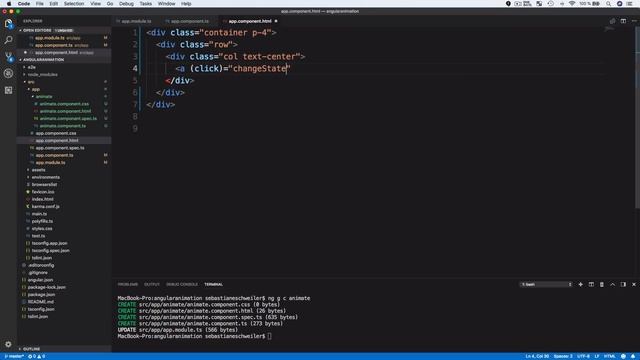This screenshot has height=360, width=640.
Task: Switch to the Problems panel tab
Action: [128, 284]
